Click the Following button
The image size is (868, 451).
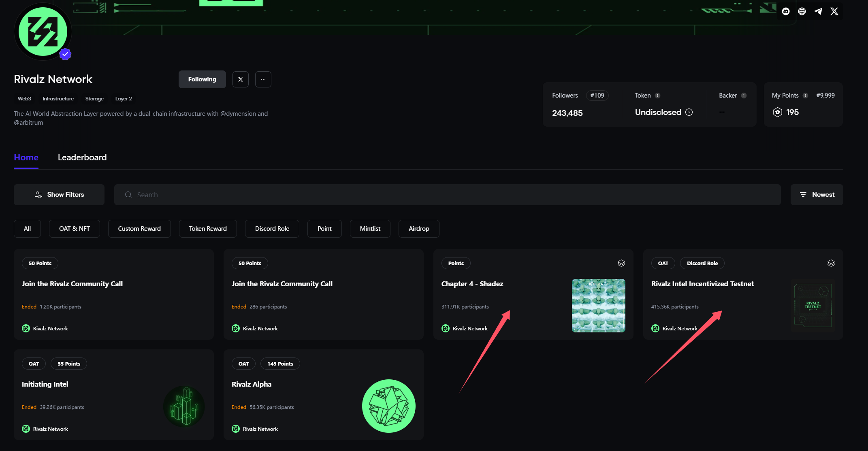[202, 79]
